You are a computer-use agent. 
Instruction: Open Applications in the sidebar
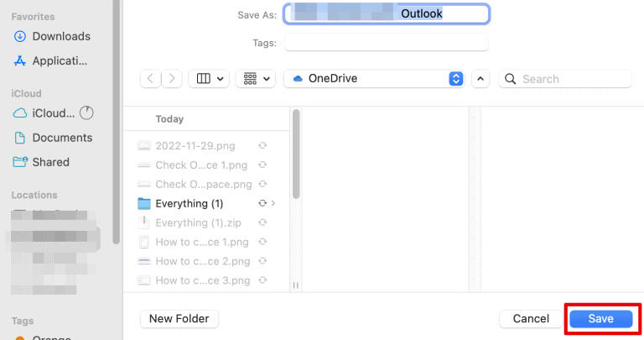pyautogui.click(x=52, y=60)
